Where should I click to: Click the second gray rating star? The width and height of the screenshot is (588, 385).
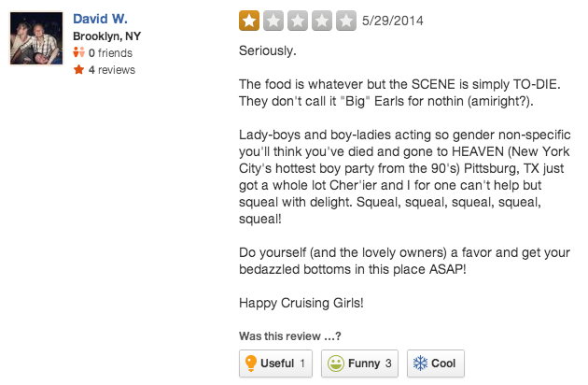pyautogui.click(x=273, y=21)
